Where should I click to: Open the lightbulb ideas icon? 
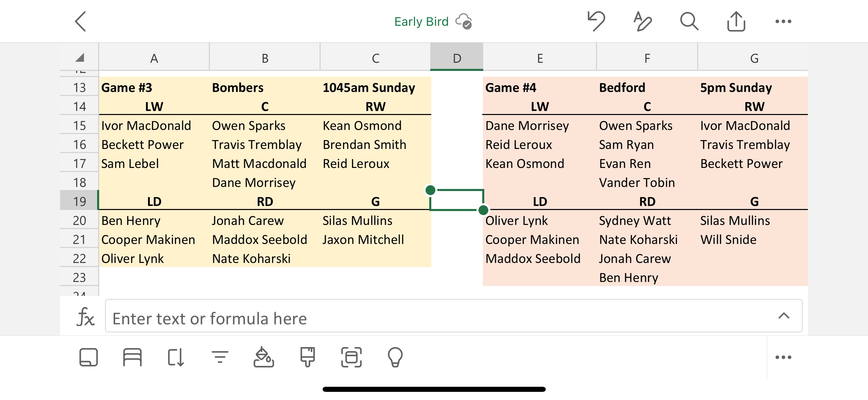pyautogui.click(x=395, y=357)
